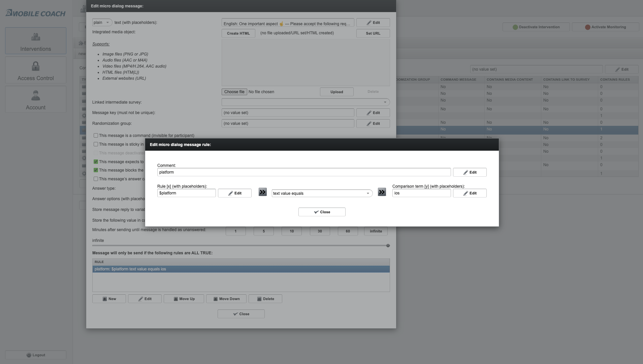Click the Logout power icon
This screenshot has height=364, width=643.
click(29, 355)
